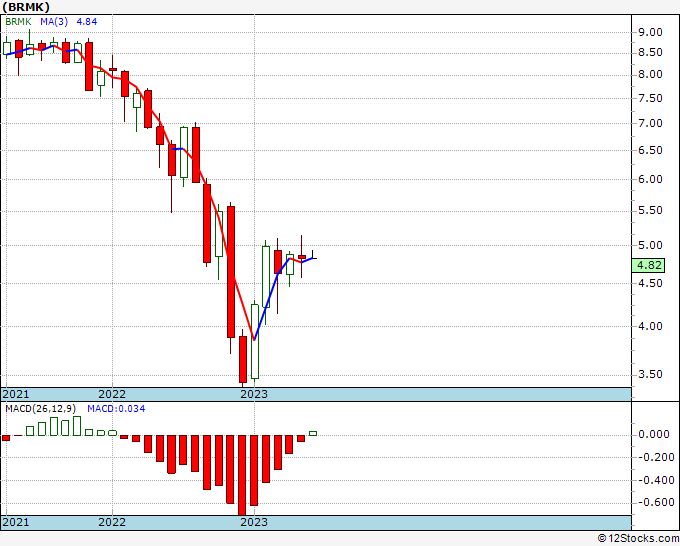Click the MACD(26,12,9) indicator label
The height and width of the screenshot is (546, 680).
pyautogui.click(x=41, y=409)
